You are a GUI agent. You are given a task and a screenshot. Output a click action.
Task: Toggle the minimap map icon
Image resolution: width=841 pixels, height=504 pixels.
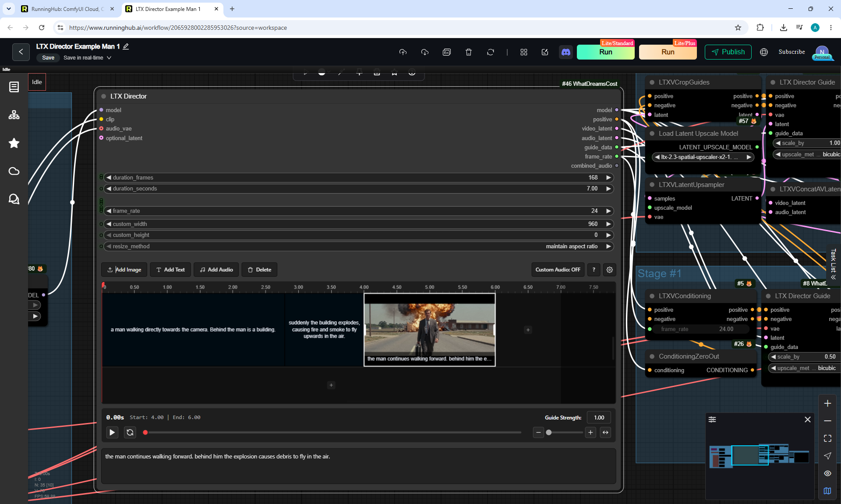pyautogui.click(x=827, y=491)
